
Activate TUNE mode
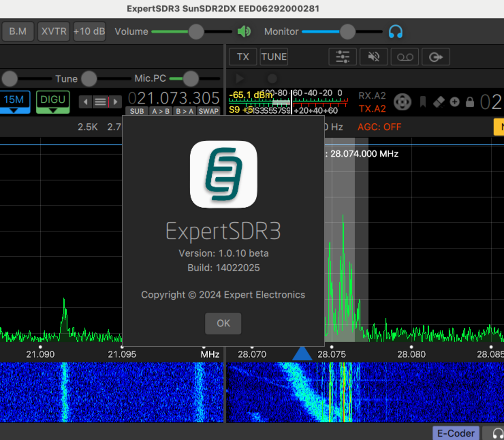pyautogui.click(x=274, y=57)
